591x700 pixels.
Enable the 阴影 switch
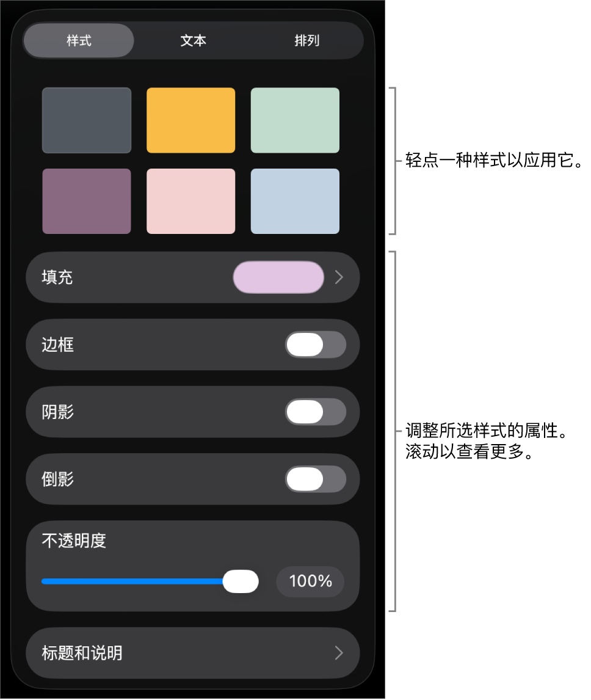point(316,412)
